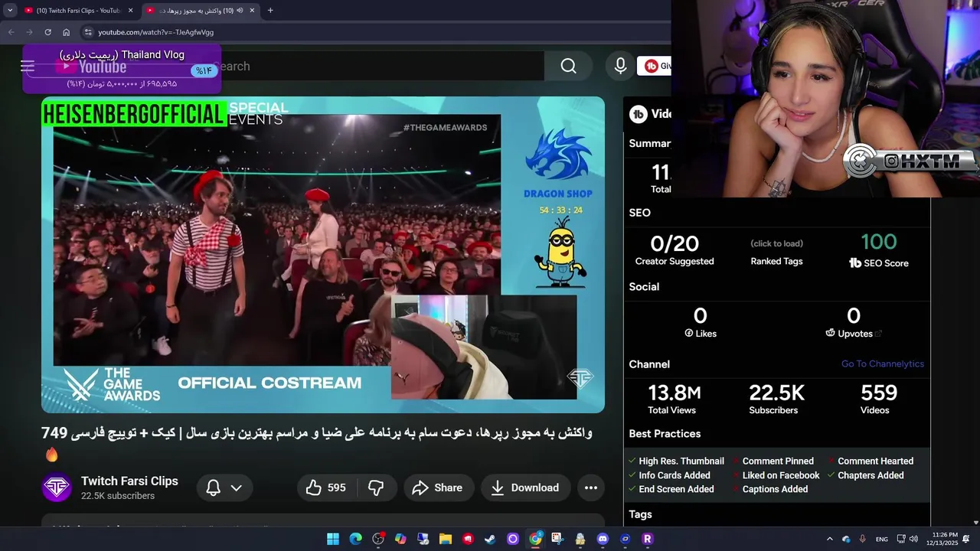Click the Download button

[x=525, y=487]
